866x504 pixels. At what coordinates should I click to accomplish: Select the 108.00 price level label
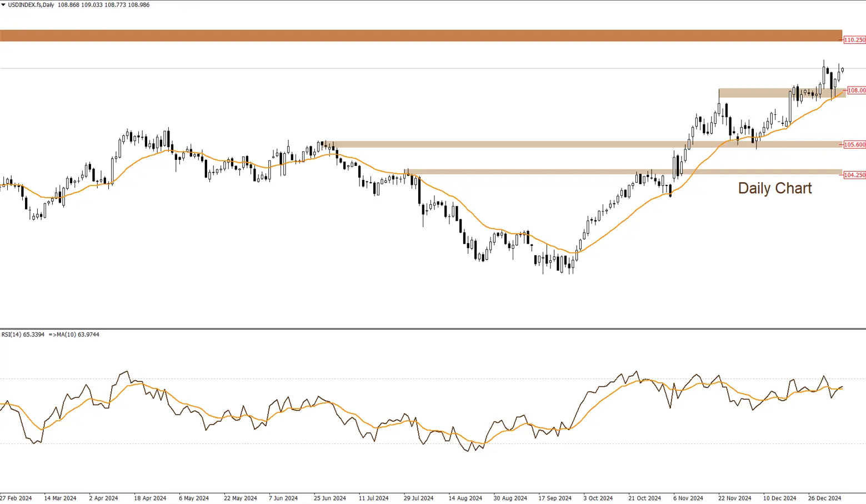[x=856, y=90]
